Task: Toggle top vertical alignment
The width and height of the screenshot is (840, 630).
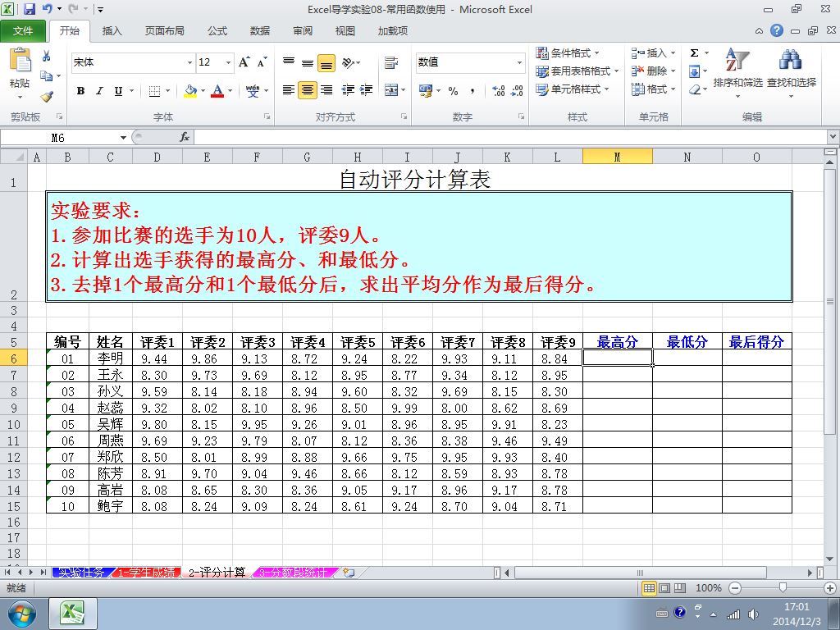Action: 288,62
